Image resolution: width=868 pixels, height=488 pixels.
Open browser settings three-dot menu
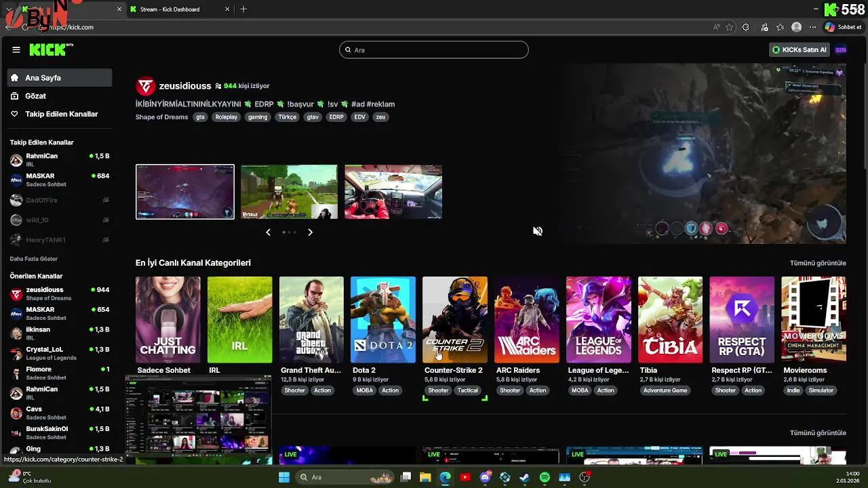[813, 27]
